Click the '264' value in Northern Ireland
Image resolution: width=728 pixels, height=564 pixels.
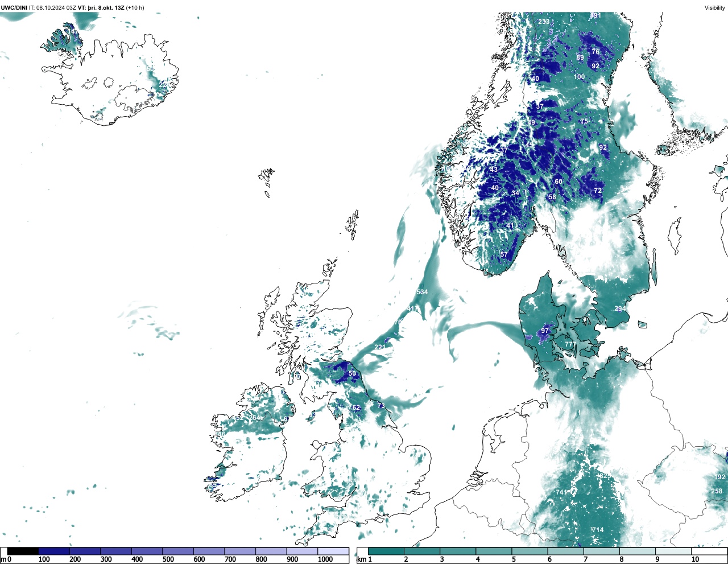coord(255,418)
